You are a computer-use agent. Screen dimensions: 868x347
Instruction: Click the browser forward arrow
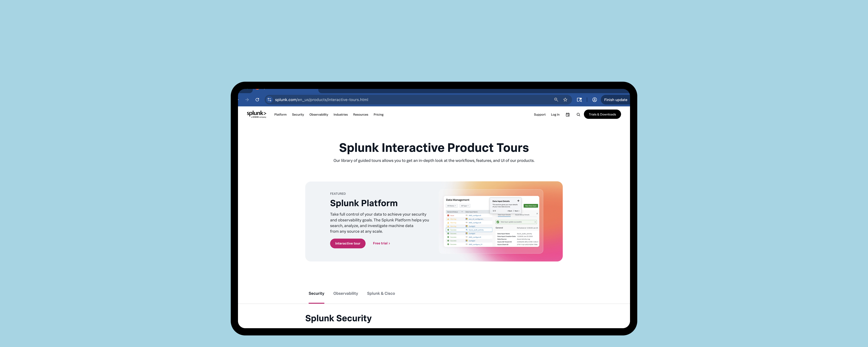(247, 100)
